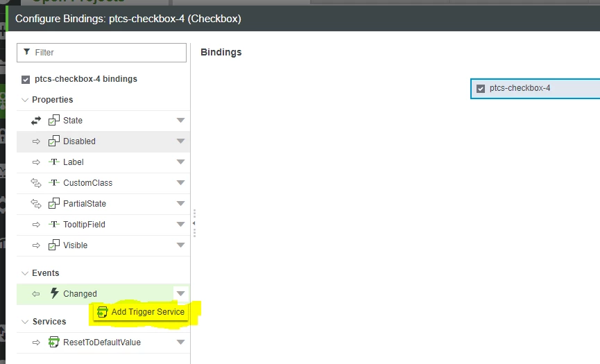Choose Add Trigger Service menu option
Viewport: 600px width, 364px height.
click(x=141, y=312)
